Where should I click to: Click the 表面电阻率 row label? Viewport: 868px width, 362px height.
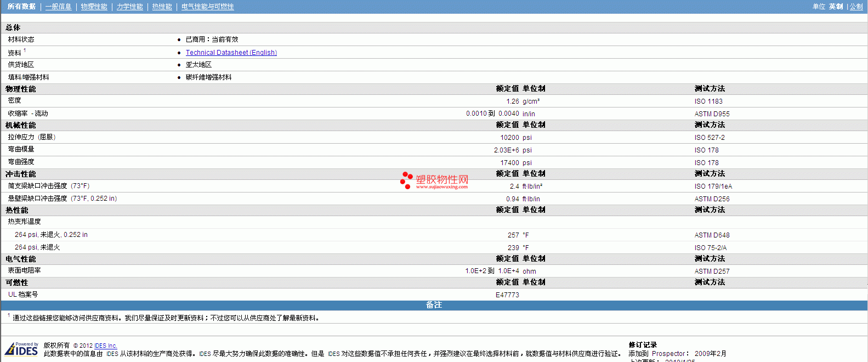click(24, 270)
